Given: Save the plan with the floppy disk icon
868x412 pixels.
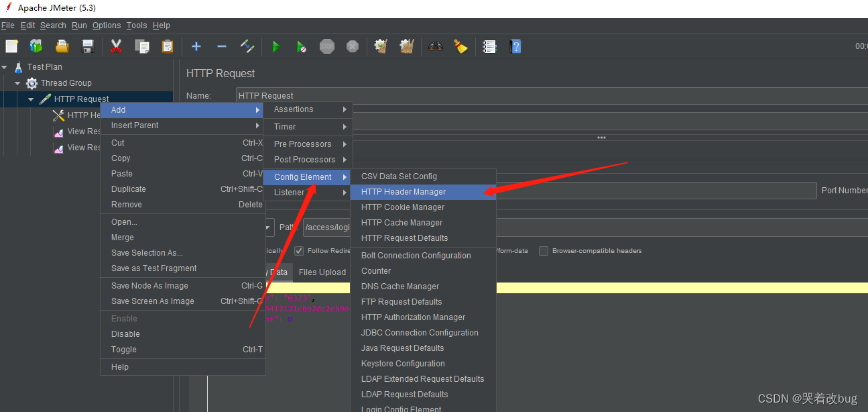Looking at the screenshot, I should (x=87, y=46).
